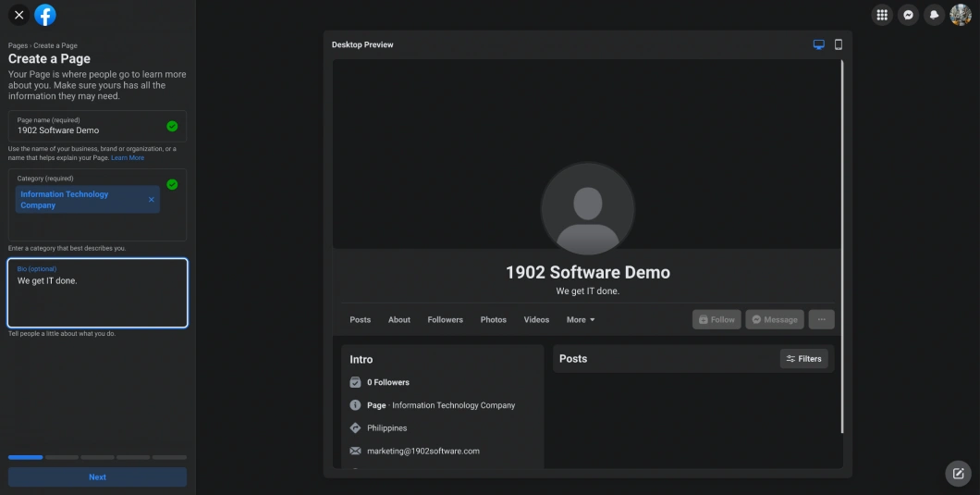Click the green checkmark beside Category
Viewport: 980px width, 495px height.
click(172, 185)
